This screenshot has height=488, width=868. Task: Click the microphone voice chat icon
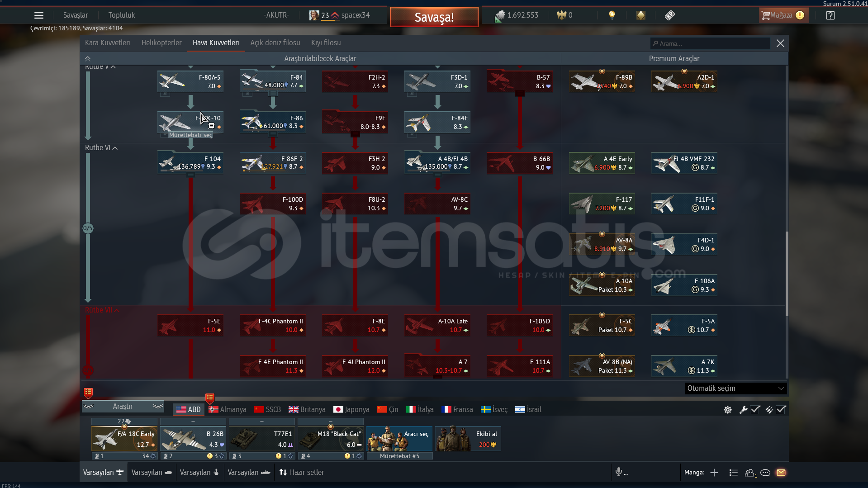[x=618, y=472]
